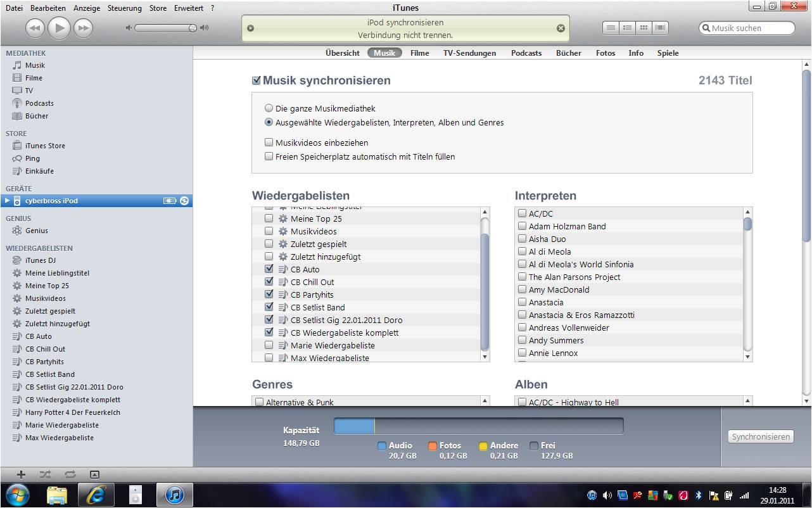Toggle repeat at sidebar bottom
Image resolution: width=812 pixels, height=508 pixels.
coord(70,474)
